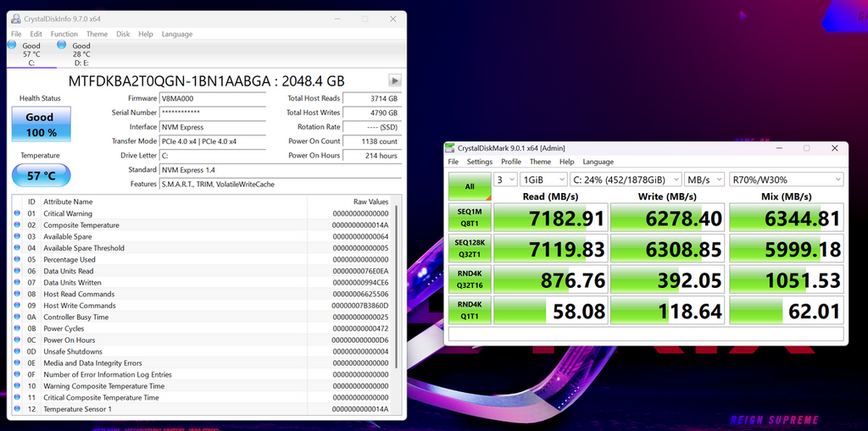Click status orb for Power On Hours row
This screenshot has height=431, width=868.
tap(17, 340)
